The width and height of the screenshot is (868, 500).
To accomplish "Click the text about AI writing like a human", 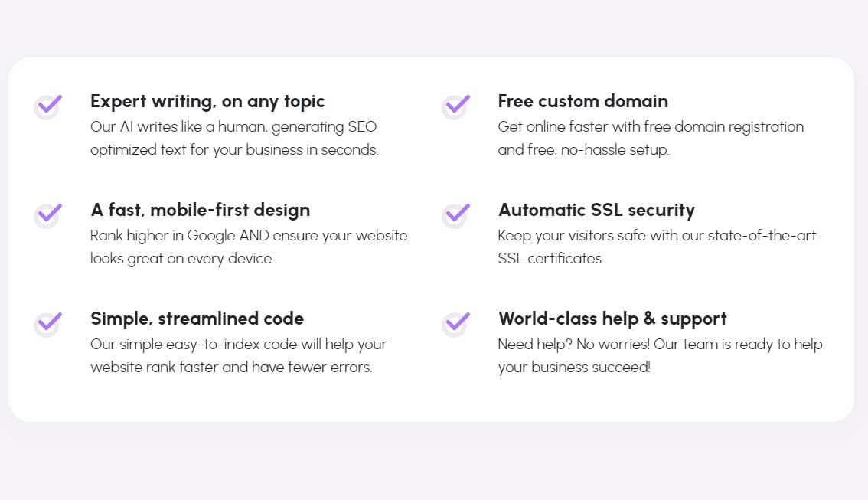I will (x=234, y=138).
